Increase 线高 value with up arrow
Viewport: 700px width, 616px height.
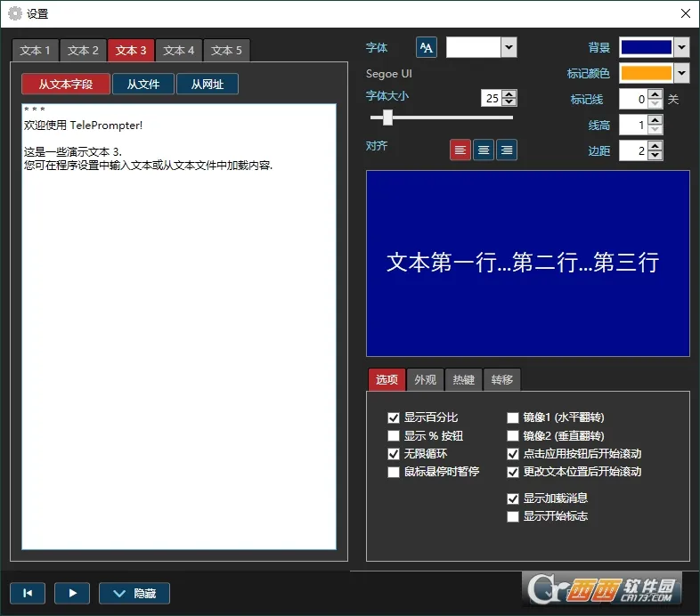tap(655, 120)
